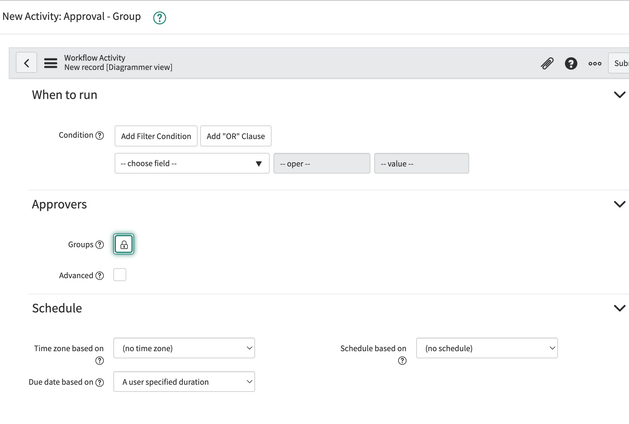Open the hamburger context menu
629x424 pixels.
51,63
